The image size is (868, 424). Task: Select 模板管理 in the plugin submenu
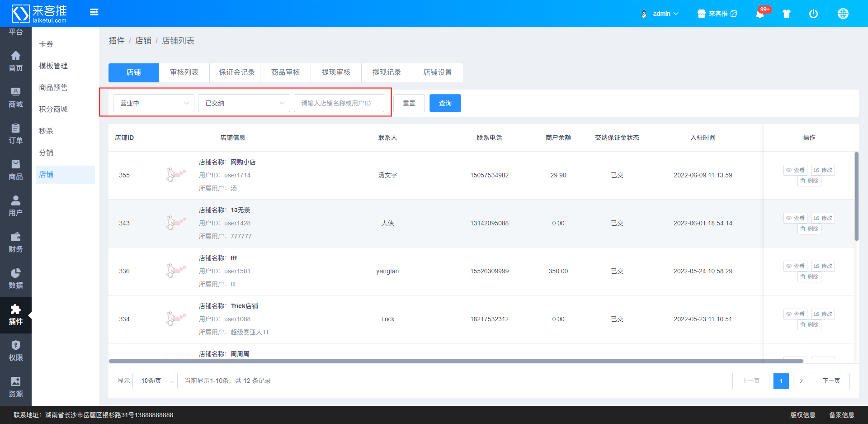66,66
